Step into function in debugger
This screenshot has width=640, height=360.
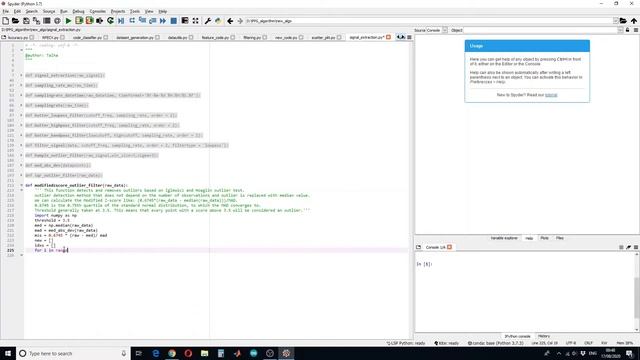(142, 21)
